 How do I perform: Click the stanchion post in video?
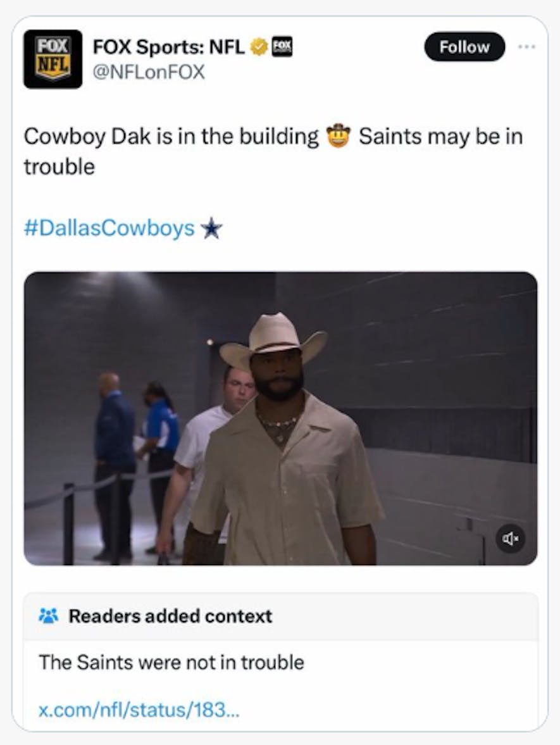tap(69, 524)
